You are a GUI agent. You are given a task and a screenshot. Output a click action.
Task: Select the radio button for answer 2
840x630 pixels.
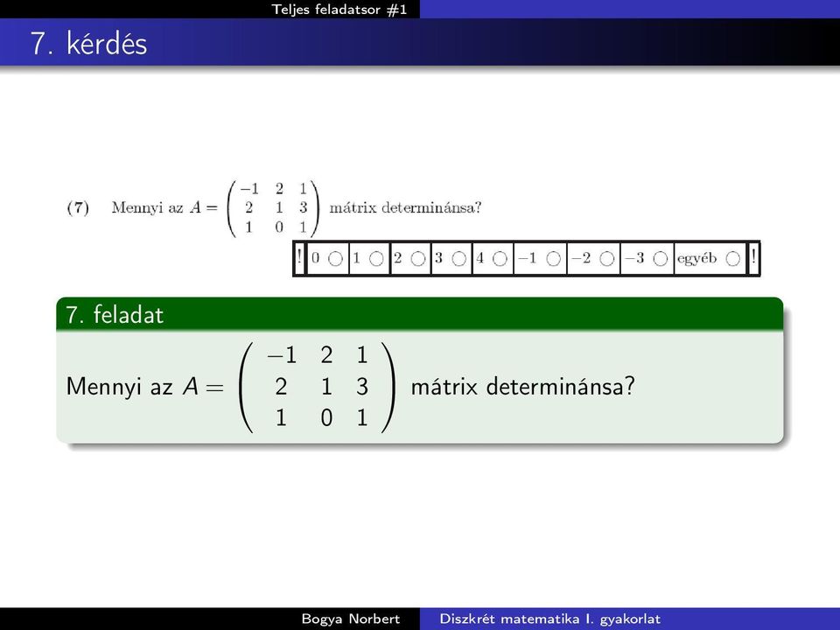click(x=418, y=259)
